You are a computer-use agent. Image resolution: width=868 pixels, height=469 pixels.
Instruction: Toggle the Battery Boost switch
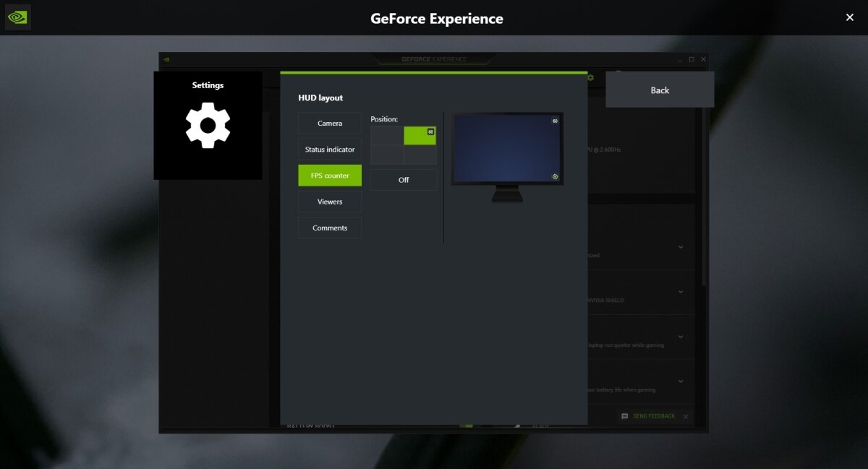pos(467,426)
